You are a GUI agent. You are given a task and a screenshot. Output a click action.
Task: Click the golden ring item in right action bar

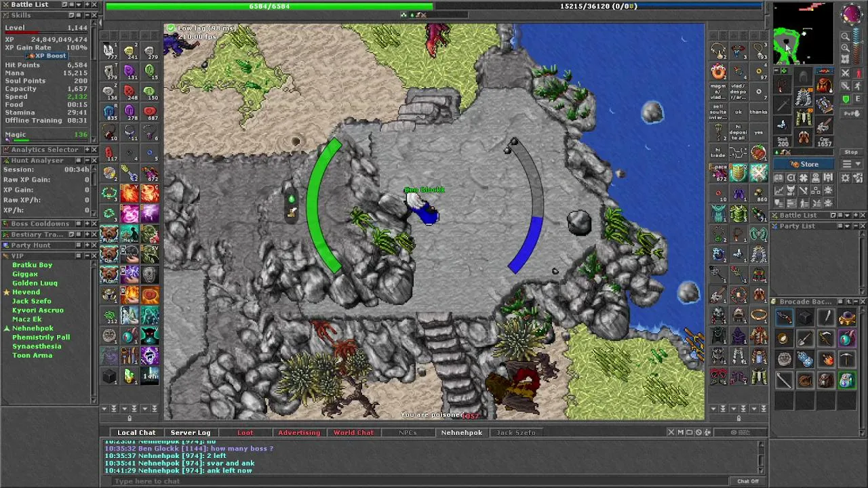pos(759,316)
